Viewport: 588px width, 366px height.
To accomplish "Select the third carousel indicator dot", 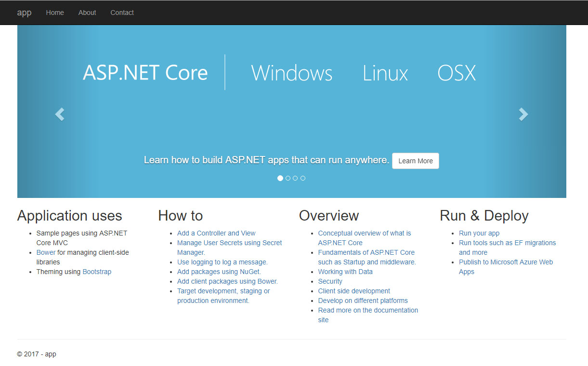I will pos(295,178).
